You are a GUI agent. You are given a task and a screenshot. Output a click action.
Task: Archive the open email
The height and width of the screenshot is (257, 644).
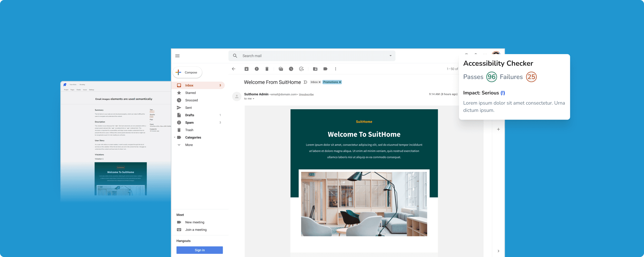[246, 69]
